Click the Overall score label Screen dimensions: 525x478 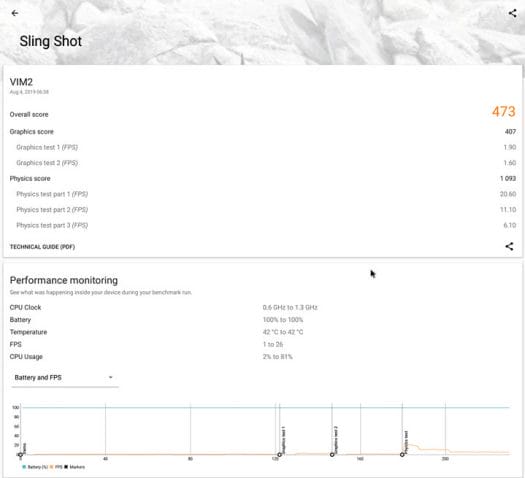pos(29,114)
